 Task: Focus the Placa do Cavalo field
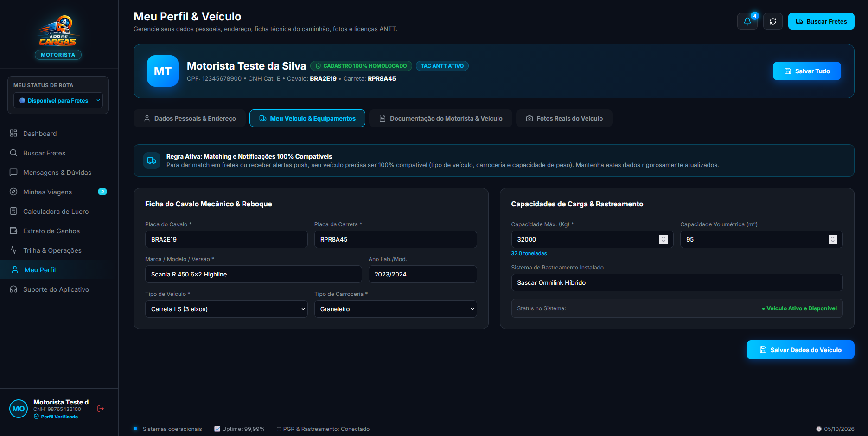(x=226, y=239)
